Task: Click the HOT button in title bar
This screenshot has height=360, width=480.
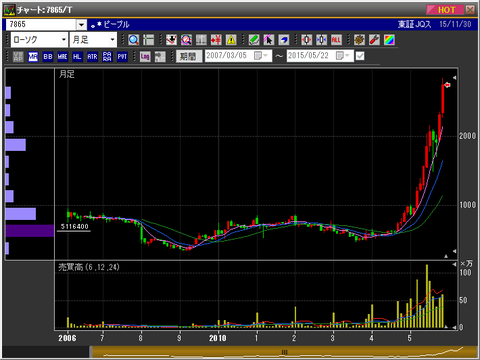Action: pyautogui.click(x=445, y=10)
